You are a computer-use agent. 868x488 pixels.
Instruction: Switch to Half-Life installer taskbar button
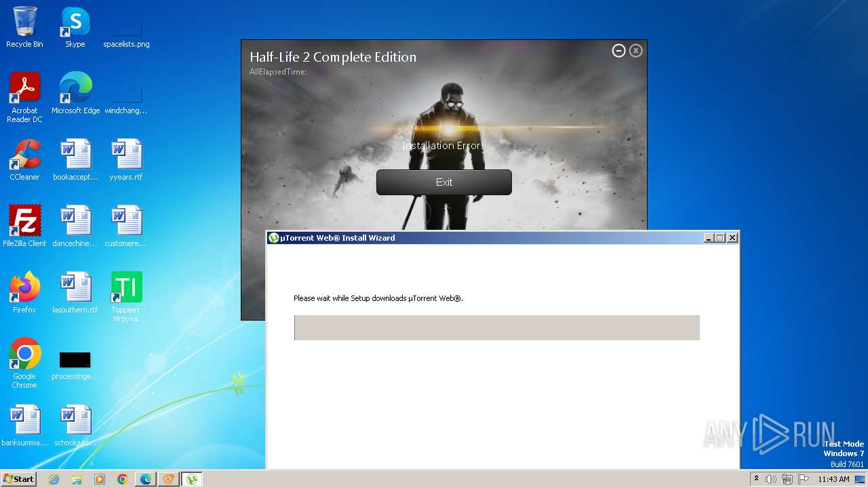point(168,479)
